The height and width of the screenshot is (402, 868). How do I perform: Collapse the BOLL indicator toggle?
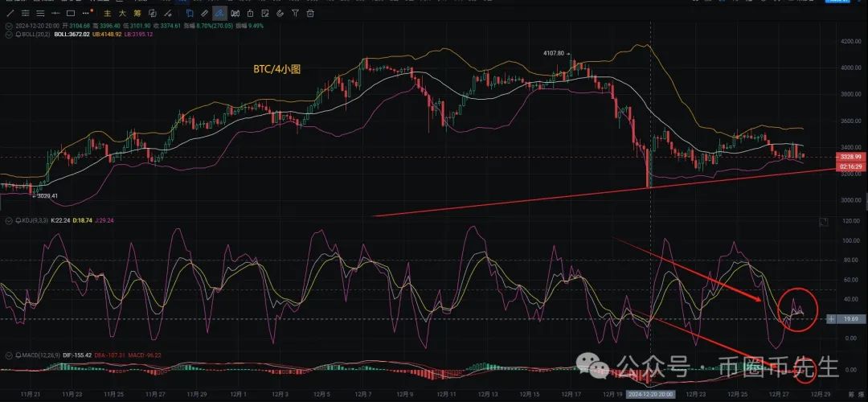(9, 35)
